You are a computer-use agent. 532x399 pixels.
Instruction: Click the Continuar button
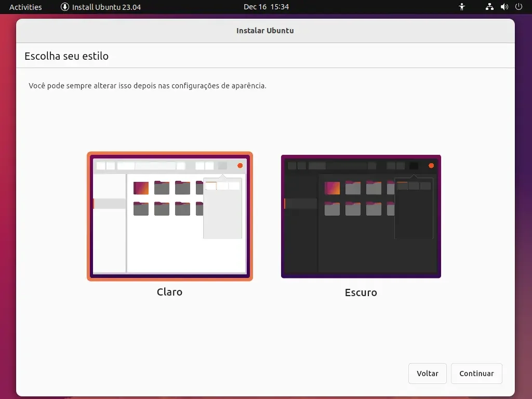476,373
